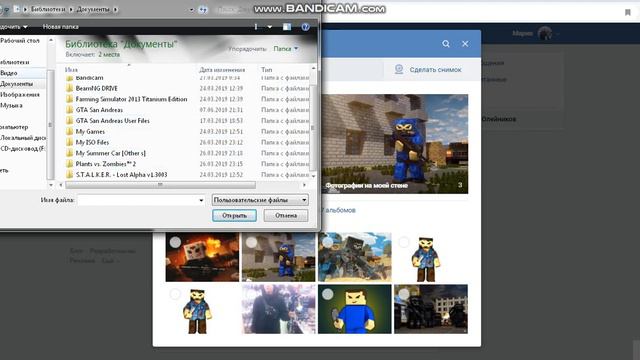Expand the file name combo box arrow
Image resolution: width=640 pixels, height=360 pixels.
201,200
